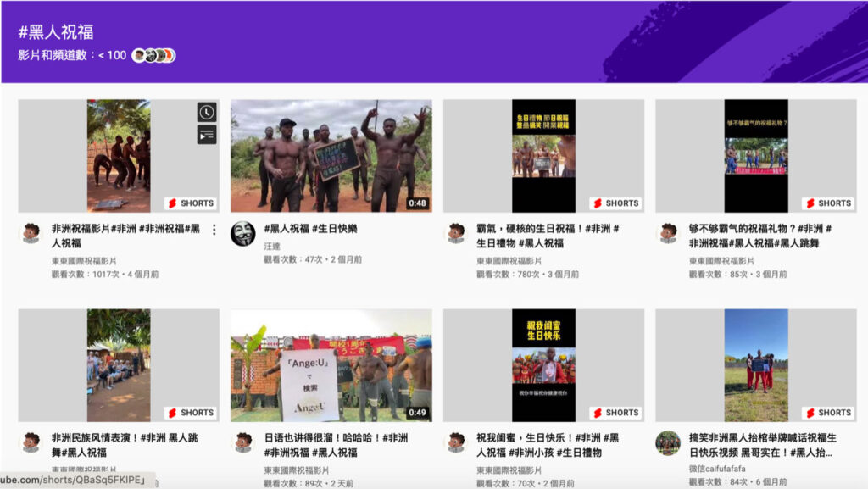Click the channel avatar beside 搞笑非洲黑人抬棺 video

[668, 442]
